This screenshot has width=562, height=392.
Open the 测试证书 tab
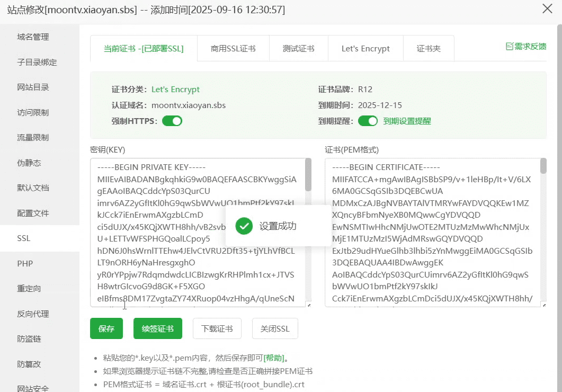pyautogui.click(x=298, y=49)
